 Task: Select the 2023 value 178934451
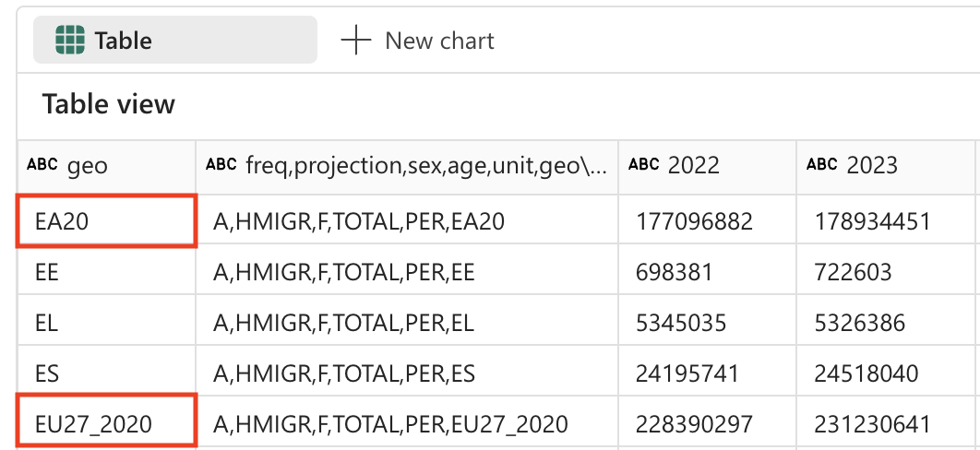pyautogui.click(x=885, y=221)
